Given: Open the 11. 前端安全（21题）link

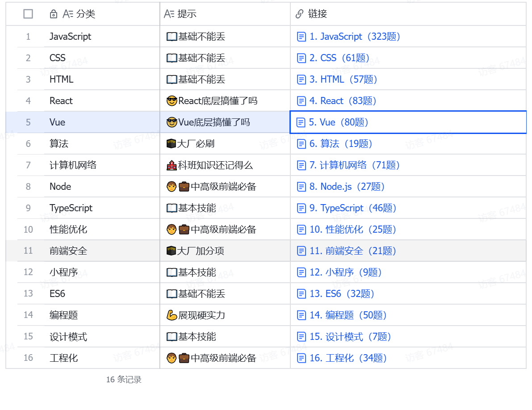Looking at the screenshot, I should click(x=353, y=251).
